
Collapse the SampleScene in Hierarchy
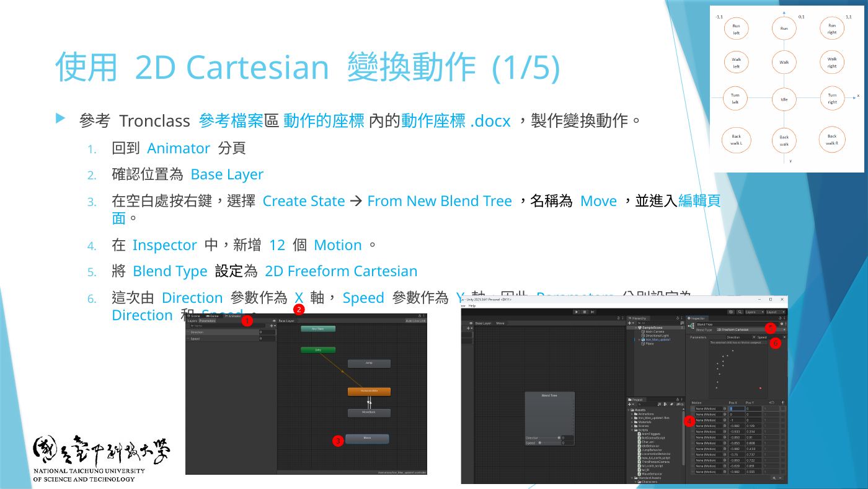pyautogui.click(x=636, y=328)
